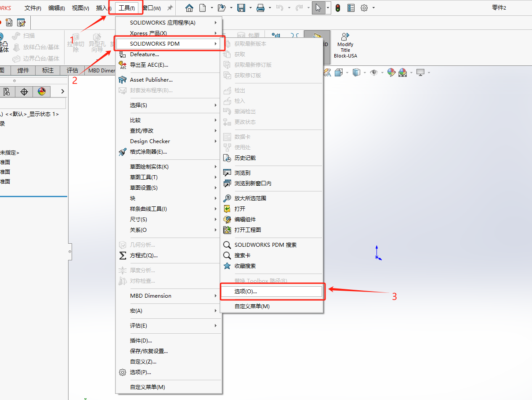The height and width of the screenshot is (400, 532).
Task: Select 选项(O)... in the PDM submenu
Action: 246,291
